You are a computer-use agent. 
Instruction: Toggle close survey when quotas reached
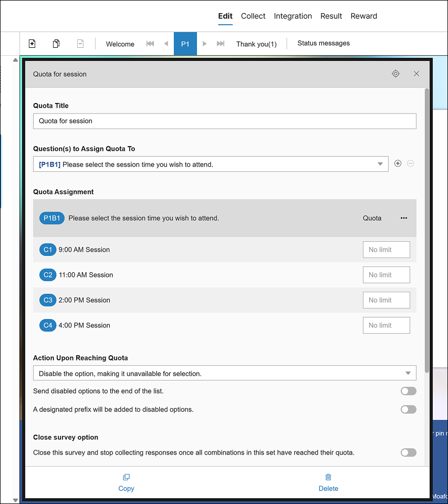coord(409,452)
